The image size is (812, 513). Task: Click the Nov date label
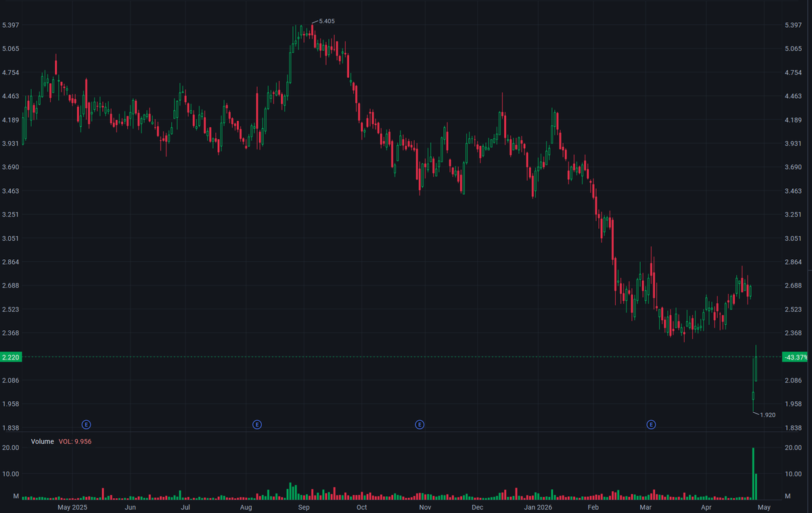[x=425, y=507]
